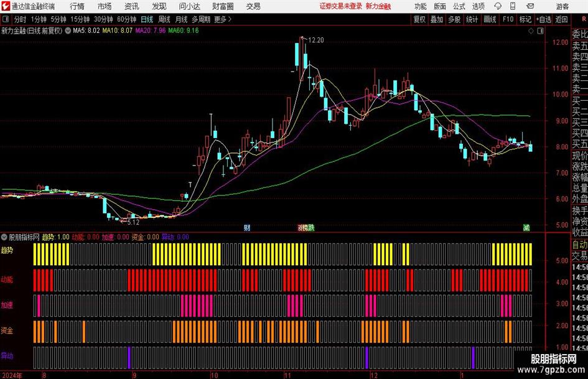Click the red R icon at far right

point(584,19)
